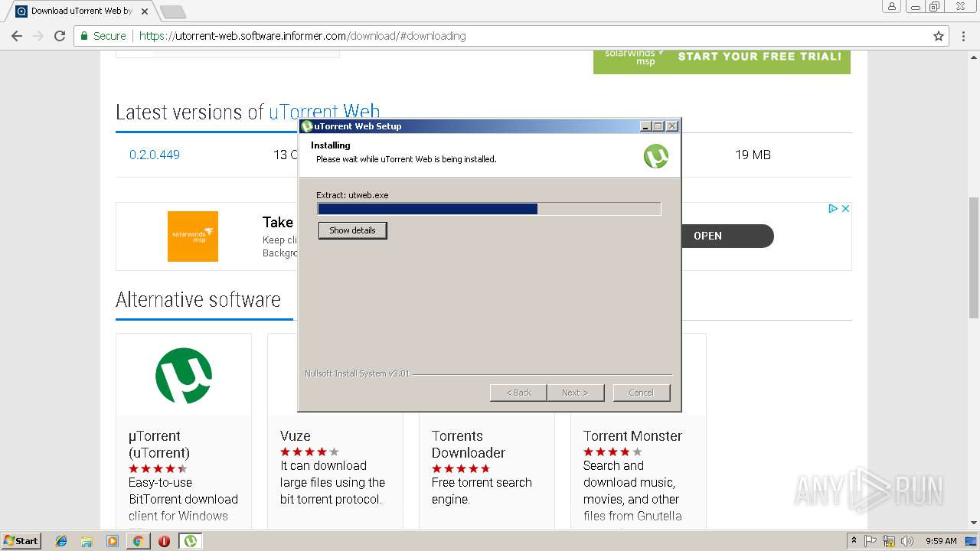Launch Internet Explorer from the taskbar
This screenshot has width=980, height=551.
click(x=61, y=541)
